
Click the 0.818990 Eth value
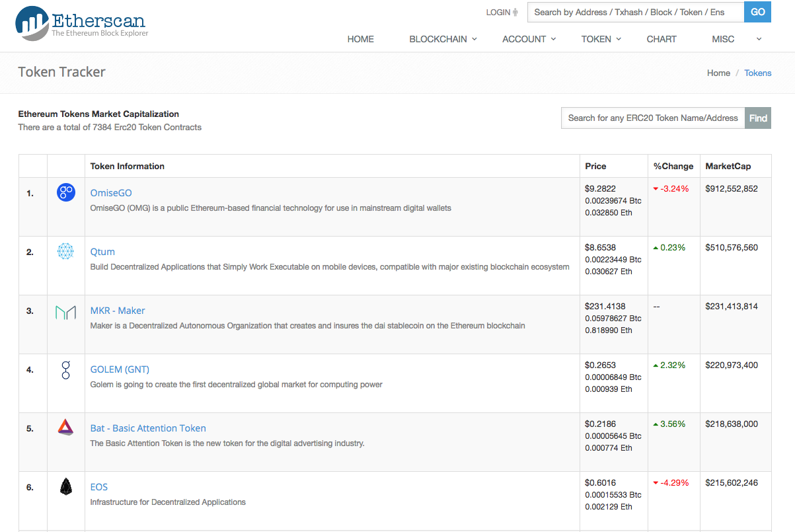coord(609,330)
